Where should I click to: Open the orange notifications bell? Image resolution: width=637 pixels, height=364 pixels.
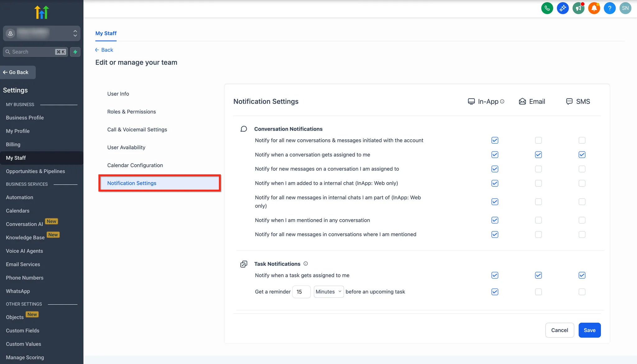click(594, 8)
